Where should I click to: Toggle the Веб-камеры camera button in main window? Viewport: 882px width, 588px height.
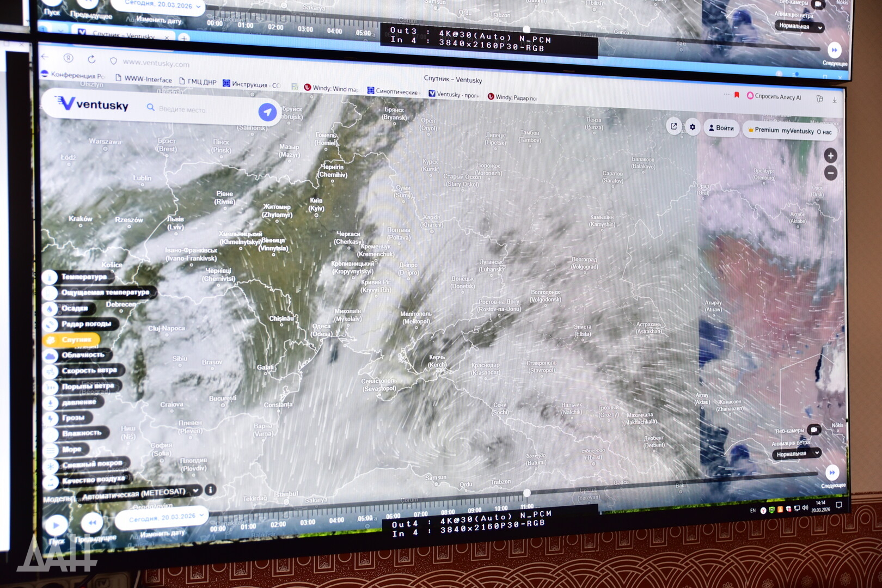(814, 430)
